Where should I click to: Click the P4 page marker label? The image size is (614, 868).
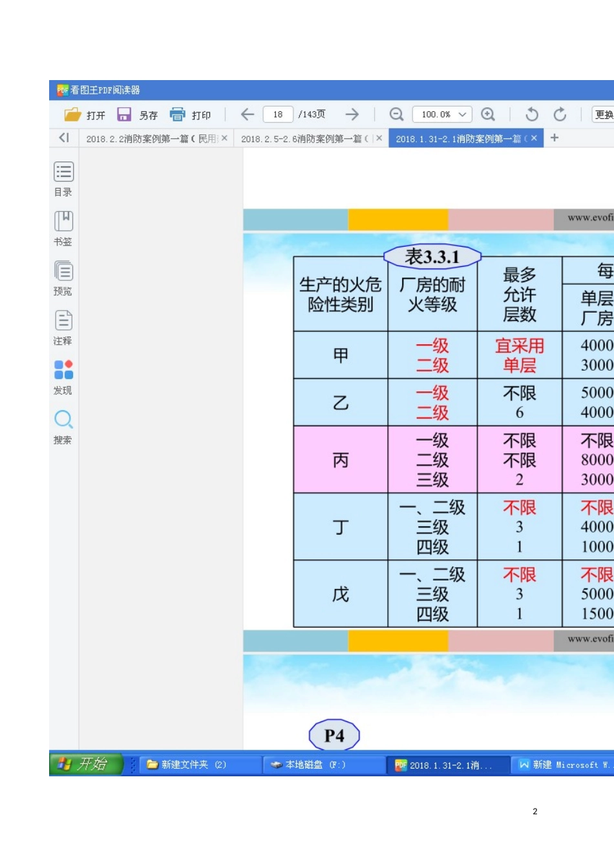point(334,735)
